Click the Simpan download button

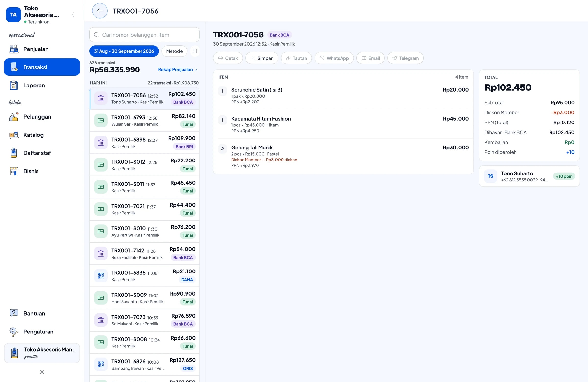point(262,58)
